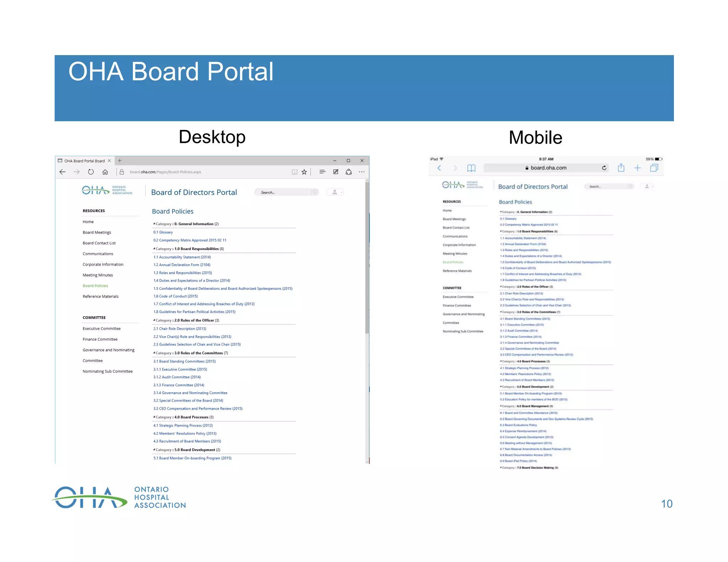Click share icon in Edge toolbar
Screen dimensions: 728x562
[x=349, y=172]
